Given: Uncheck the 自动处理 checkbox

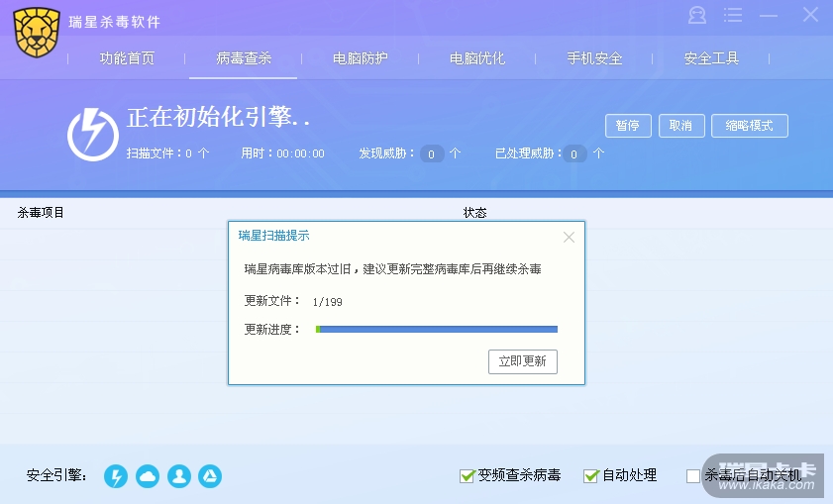Looking at the screenshot, I should [x=591, y=476].
